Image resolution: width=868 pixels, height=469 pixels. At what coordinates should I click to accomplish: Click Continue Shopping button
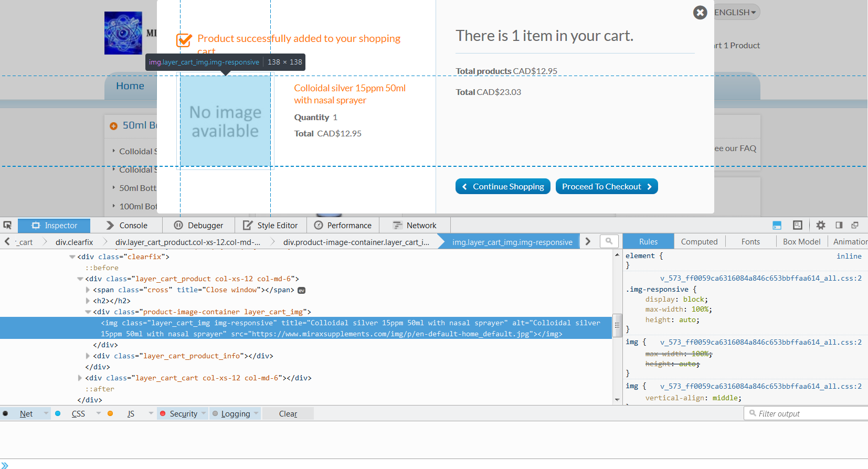tap(503, 186)
